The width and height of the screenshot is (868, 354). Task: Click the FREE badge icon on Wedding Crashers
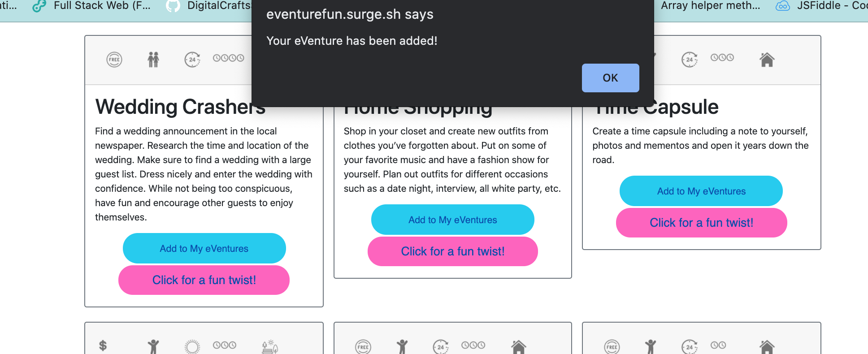point(114,59)
